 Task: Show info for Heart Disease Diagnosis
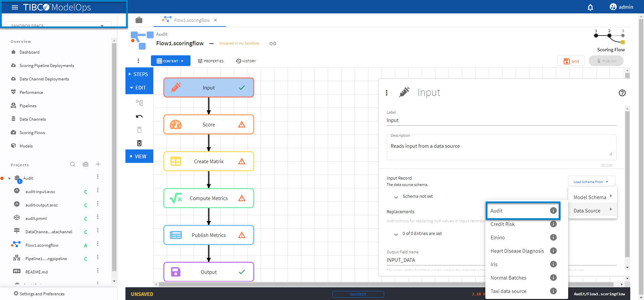coord(553,251)
